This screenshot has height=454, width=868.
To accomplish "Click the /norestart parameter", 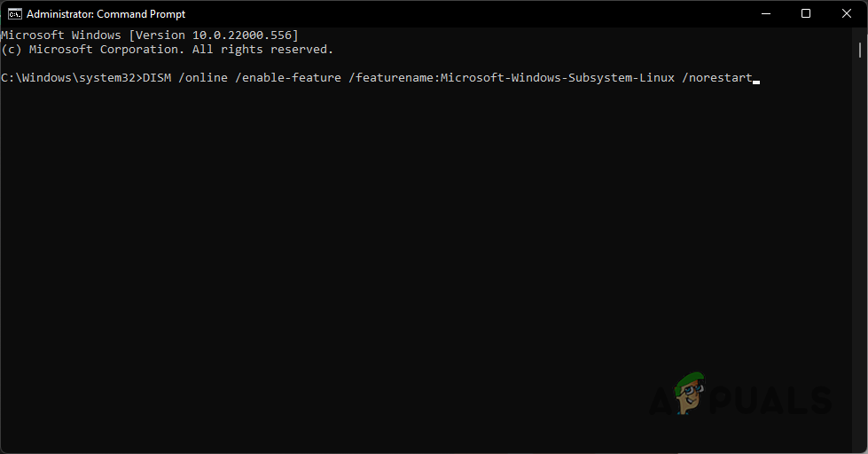I will (716, 78).
